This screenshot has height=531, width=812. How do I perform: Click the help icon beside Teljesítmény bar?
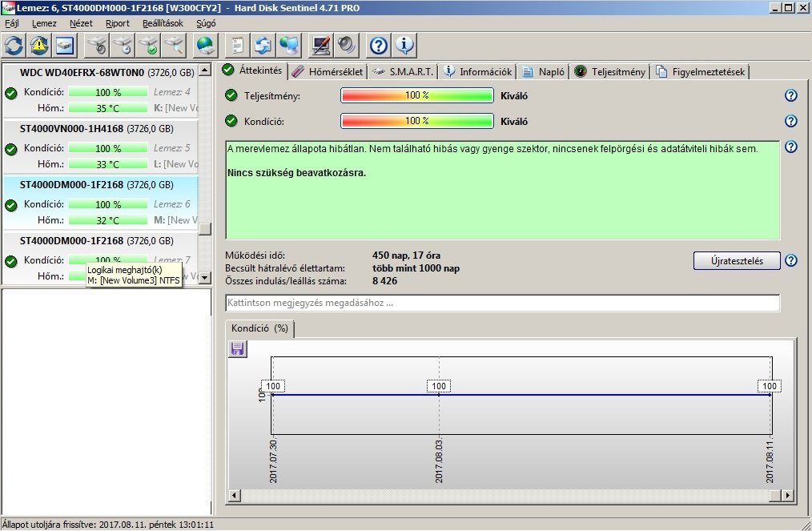click(790, 95)
